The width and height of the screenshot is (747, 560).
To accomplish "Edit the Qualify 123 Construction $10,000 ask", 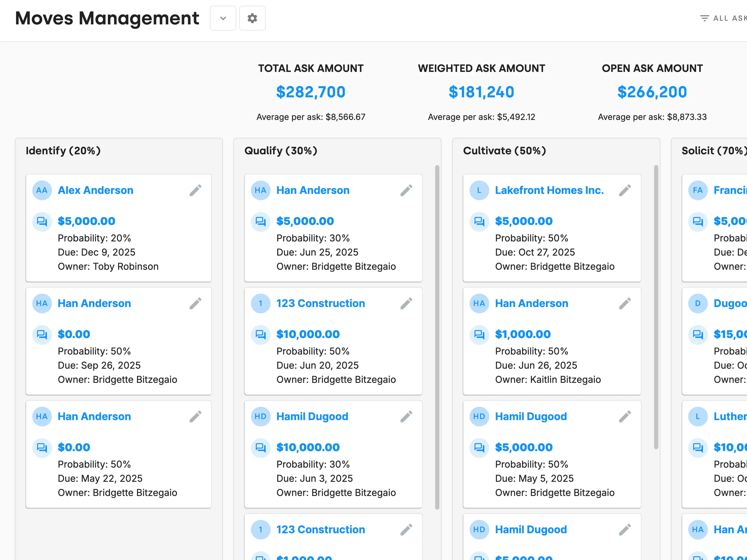I will 406,303.
